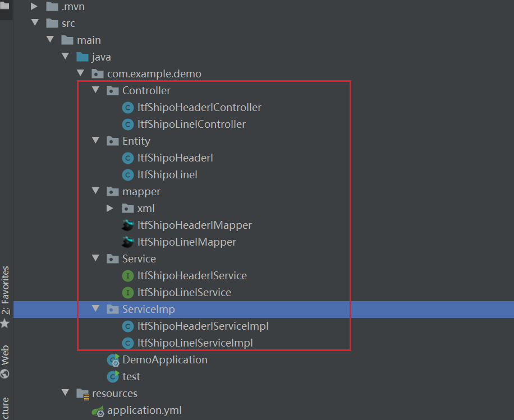Select application.yml in resources
The image size is (514, 420).
(x=144, y=410)
